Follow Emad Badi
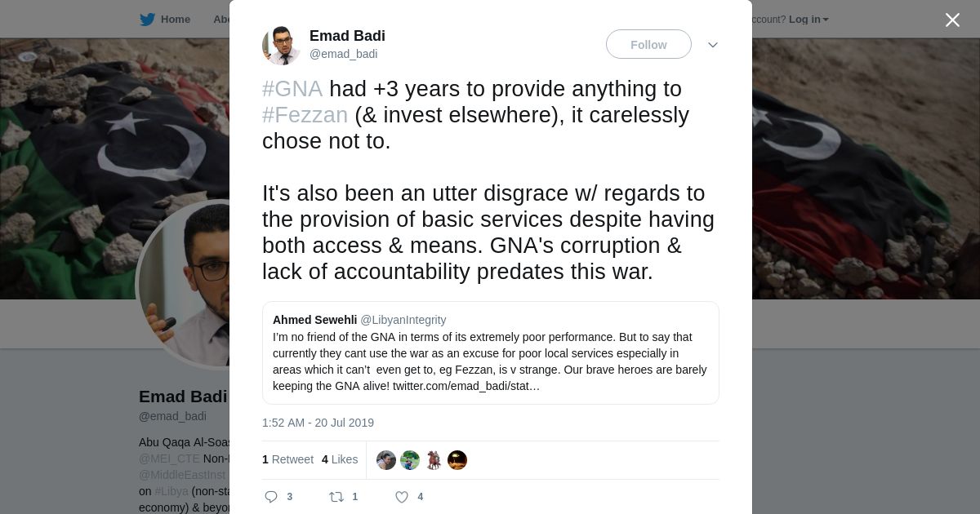 [648, 45]
